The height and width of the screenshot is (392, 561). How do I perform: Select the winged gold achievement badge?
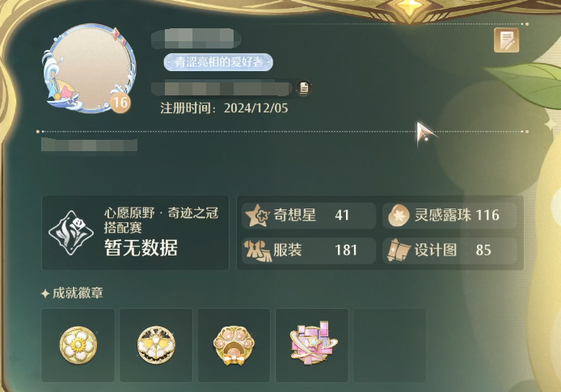156,344
